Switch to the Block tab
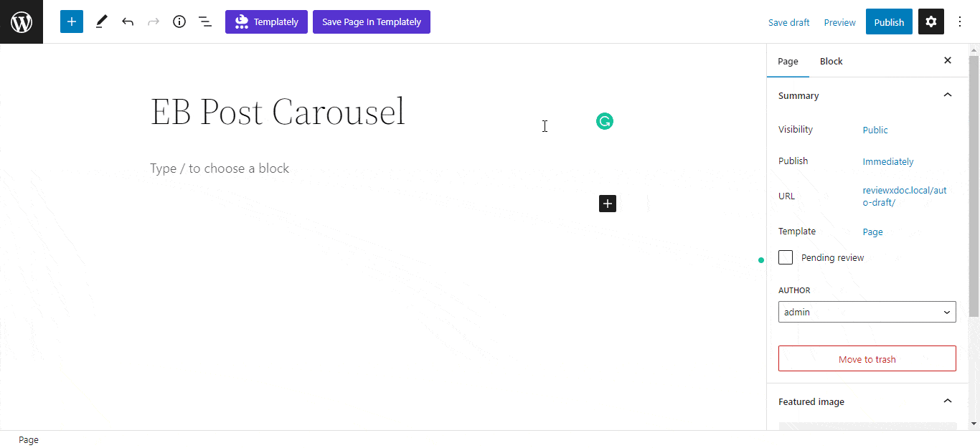980x448 pixels. [x=831, y=61]
